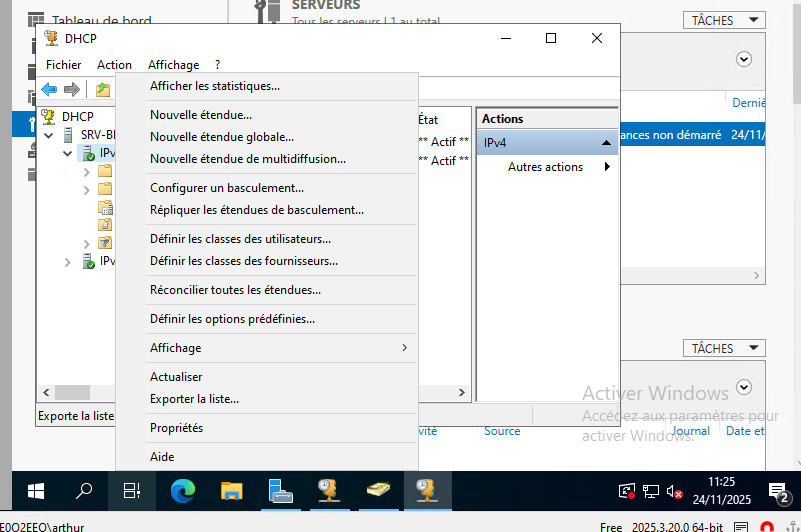Click the Forward arrow in DHCP toolbar
Screen dimensions: 801x532
[x=72, y=89]
